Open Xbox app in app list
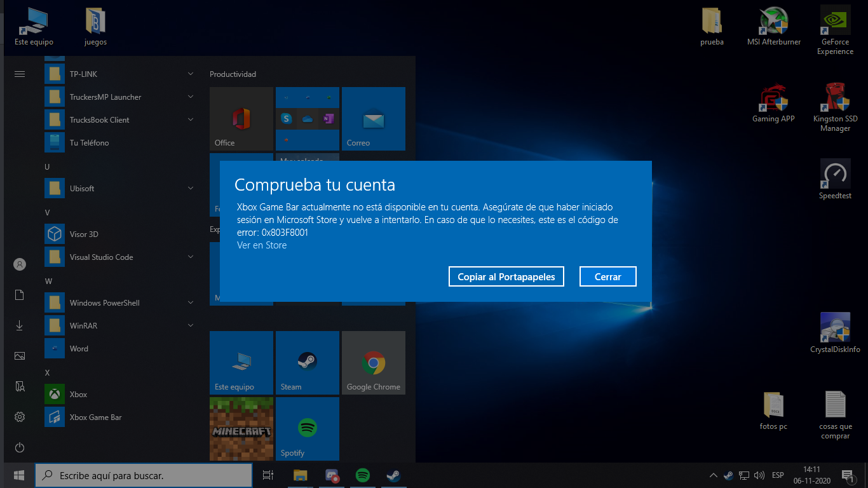The height and width of the screenshot is (488, 868). 121,394
